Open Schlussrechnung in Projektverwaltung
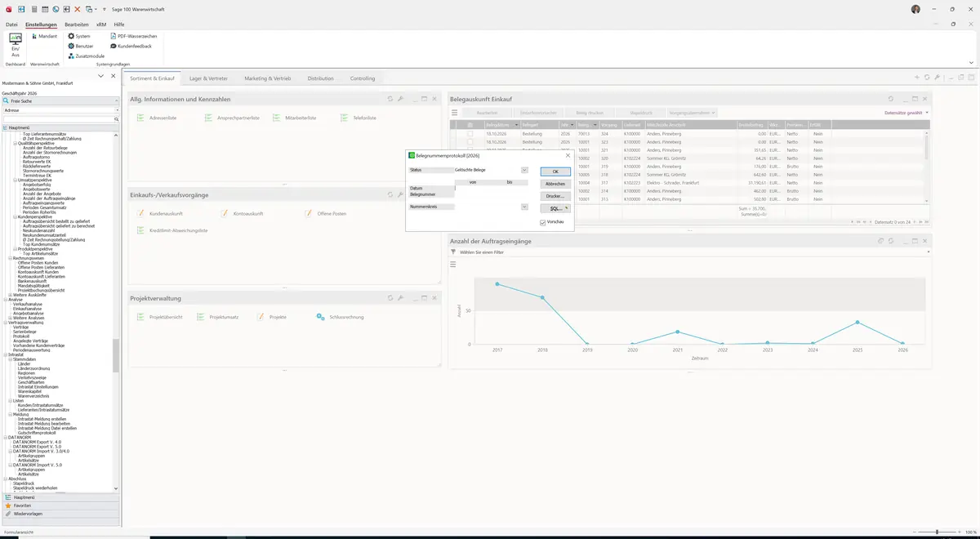 pyautogui.click(x=341, y=317)
